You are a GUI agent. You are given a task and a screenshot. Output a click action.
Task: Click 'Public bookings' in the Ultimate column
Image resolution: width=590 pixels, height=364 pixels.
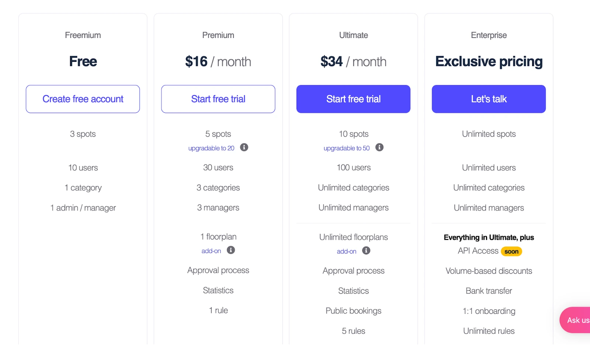(353, 311)
